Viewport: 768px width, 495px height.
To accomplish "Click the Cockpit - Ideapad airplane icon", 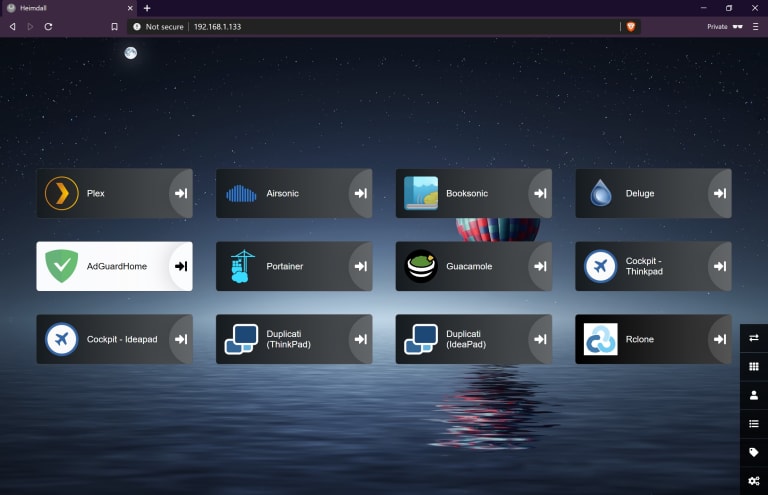I will [62, 339].
